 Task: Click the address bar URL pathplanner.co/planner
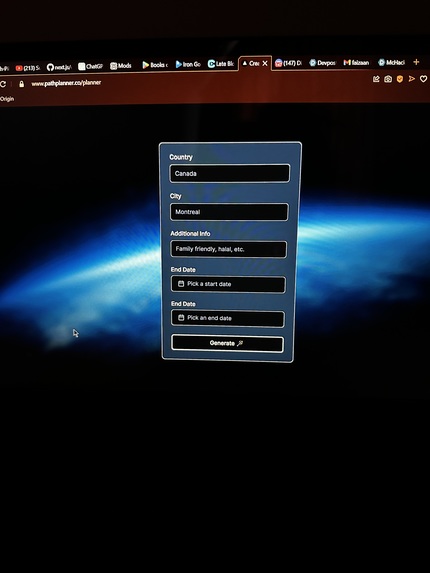tap(66, 83)
